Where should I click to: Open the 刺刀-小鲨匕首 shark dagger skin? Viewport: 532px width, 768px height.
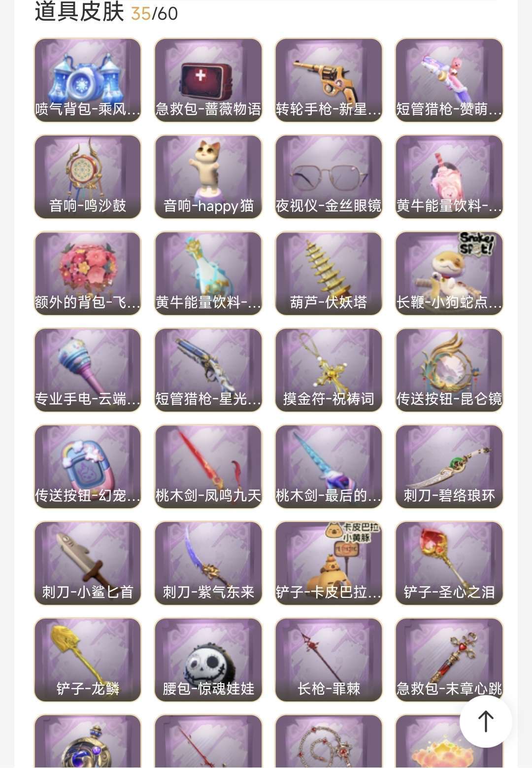[88, 563]
